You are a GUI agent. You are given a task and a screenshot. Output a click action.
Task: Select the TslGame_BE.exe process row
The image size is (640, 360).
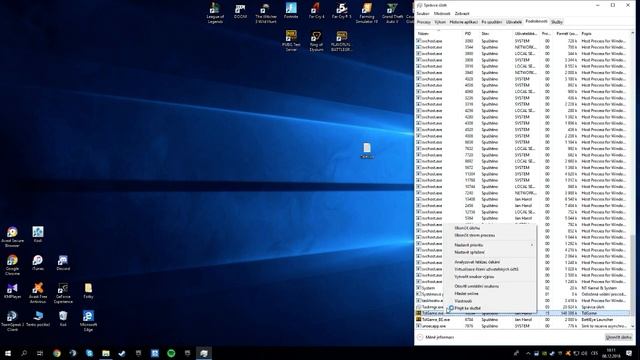click(523, 320)
